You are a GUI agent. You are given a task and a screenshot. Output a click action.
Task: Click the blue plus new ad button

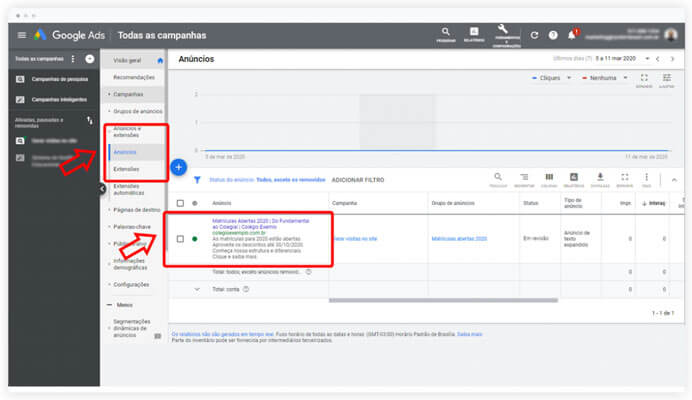(179, 167)
